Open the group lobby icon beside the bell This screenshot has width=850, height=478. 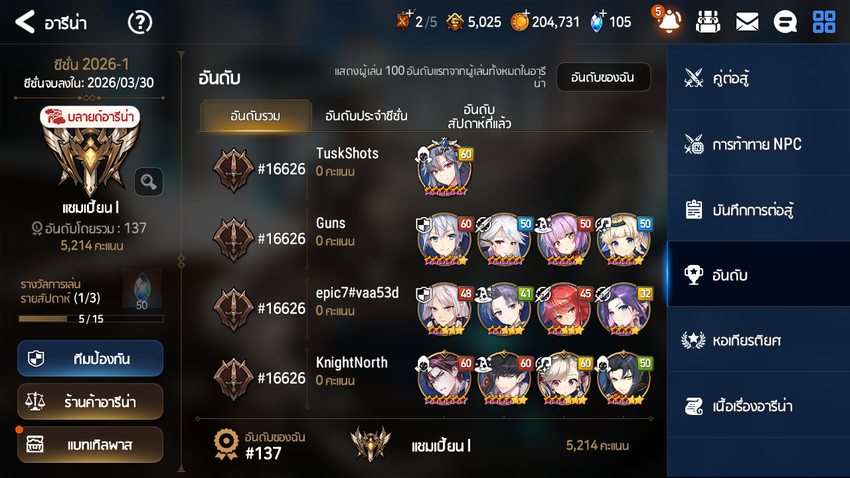[708, 22]
